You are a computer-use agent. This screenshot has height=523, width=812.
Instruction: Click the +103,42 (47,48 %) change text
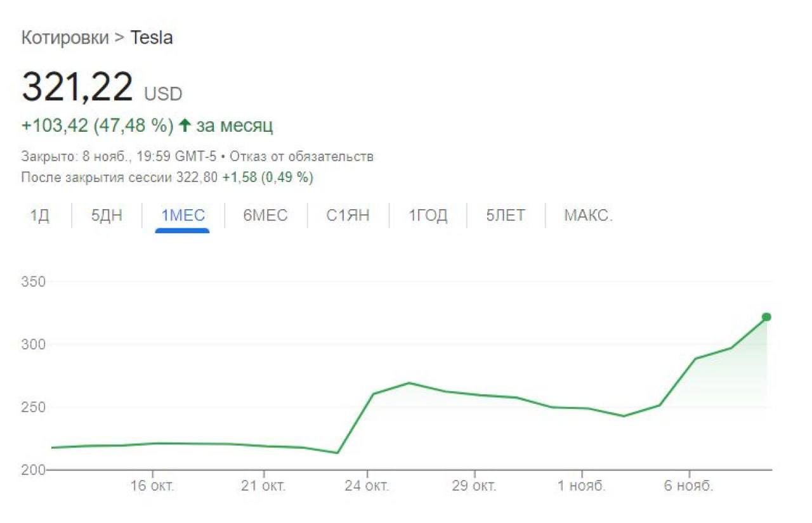point(98,126)
